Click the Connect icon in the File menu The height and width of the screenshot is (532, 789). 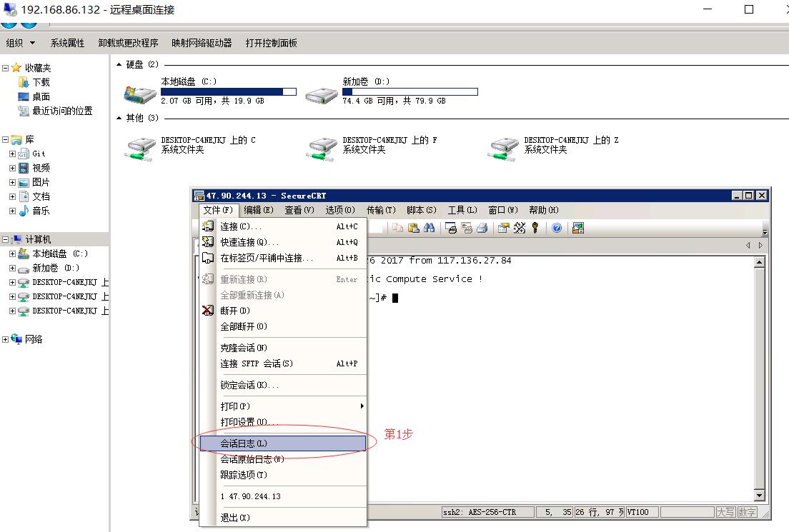click(208, 226)
